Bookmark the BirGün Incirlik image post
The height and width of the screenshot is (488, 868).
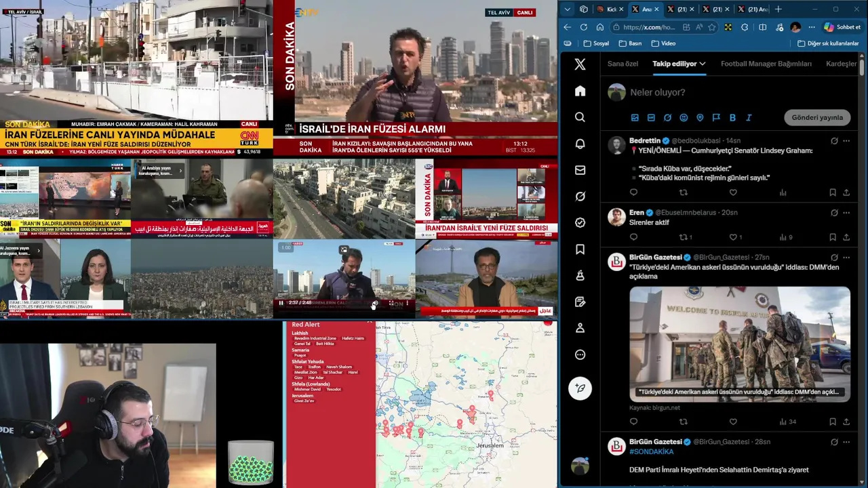point(833,422)
